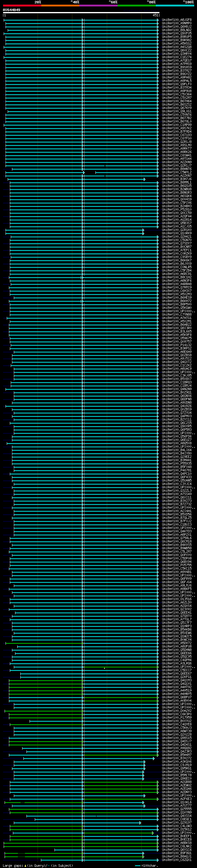The width and height of the screenshot is (197, 868).
Task: Click the hit named UniRef100_A1D814
Action: (x=176, y=220)
